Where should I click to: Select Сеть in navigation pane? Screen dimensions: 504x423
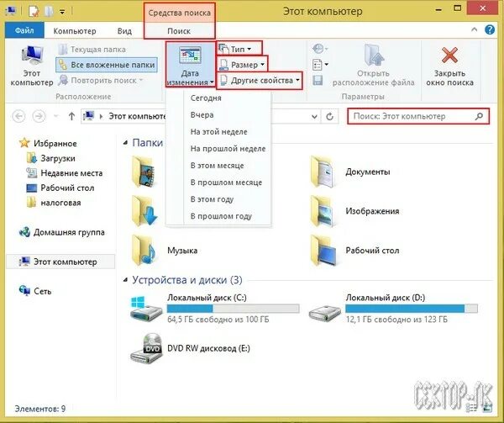click(34, 291)
